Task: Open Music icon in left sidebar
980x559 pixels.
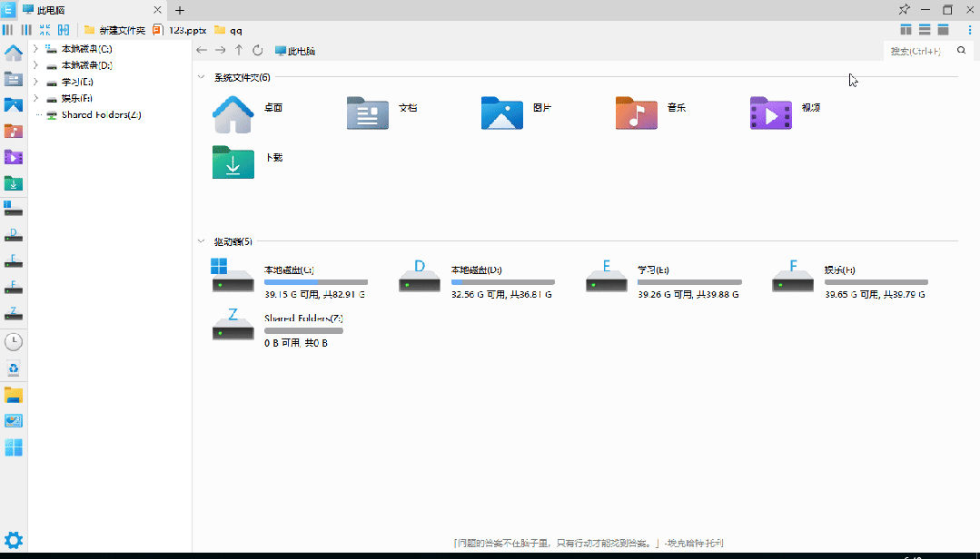Action: (13, 132)
